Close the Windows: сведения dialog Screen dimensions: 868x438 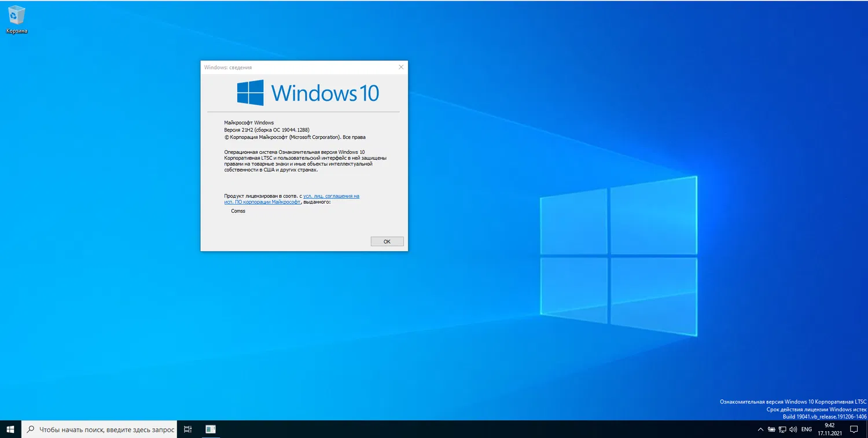coord(401,67)
